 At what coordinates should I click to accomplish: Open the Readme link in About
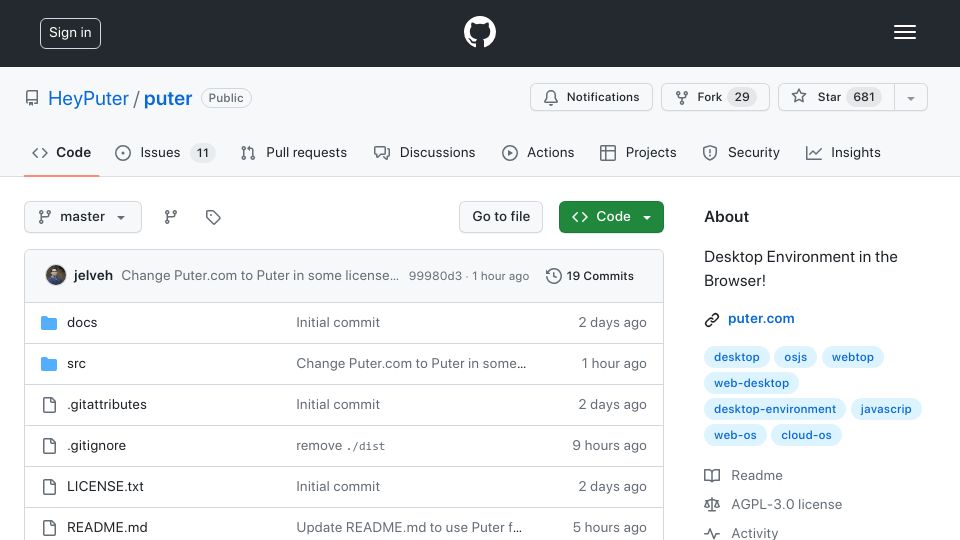point(757,476)
